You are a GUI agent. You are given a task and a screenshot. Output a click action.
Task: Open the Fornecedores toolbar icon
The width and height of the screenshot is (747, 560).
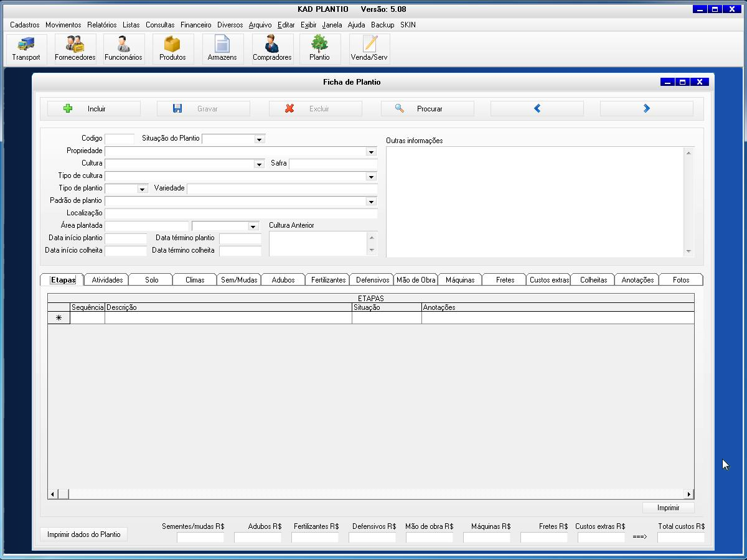pos(75,49)
